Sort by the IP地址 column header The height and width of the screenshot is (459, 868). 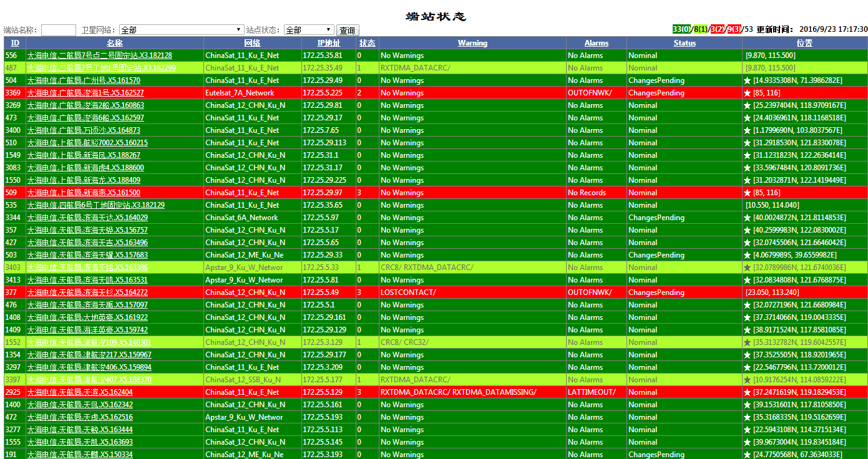click(329, 43)
